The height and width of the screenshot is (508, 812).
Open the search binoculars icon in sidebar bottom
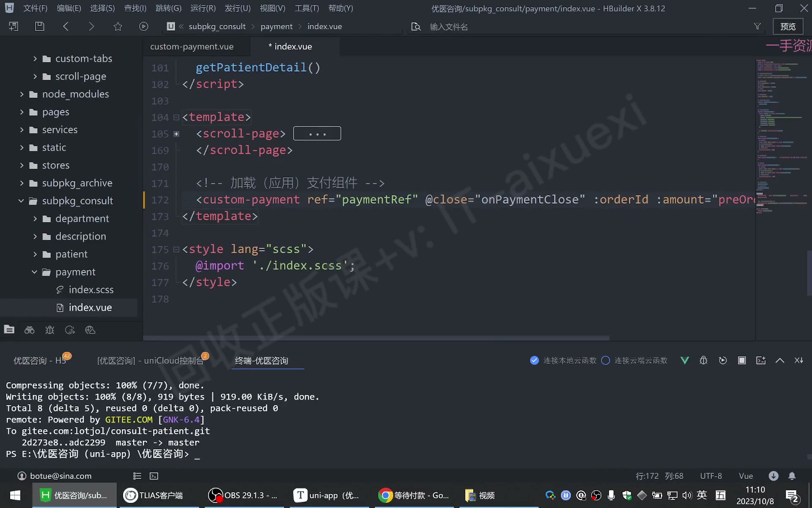[x=29, y=330]
